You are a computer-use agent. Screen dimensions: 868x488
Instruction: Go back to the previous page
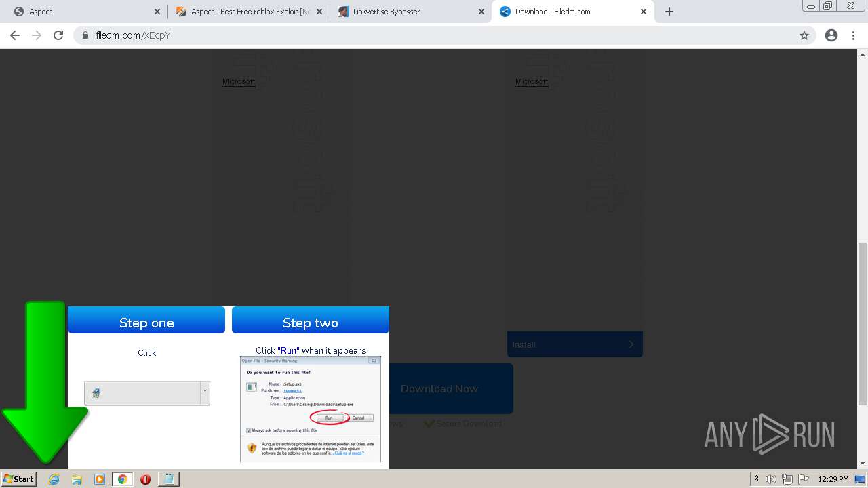[15, 35]
